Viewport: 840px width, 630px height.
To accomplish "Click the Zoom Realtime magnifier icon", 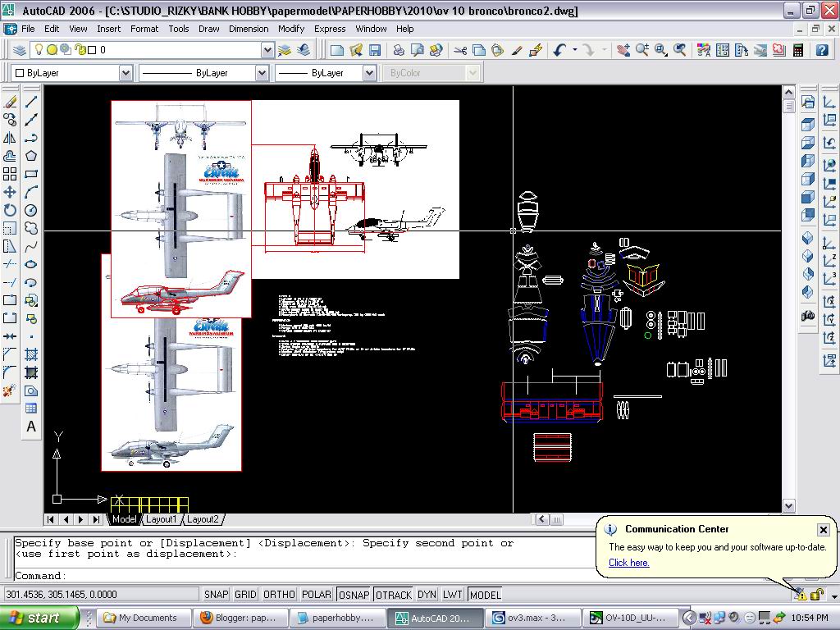I will (x=641, y=50).
